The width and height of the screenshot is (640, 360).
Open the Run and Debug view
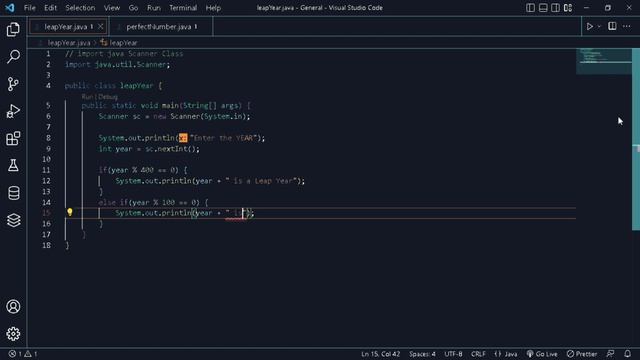(x=13, y=111)
